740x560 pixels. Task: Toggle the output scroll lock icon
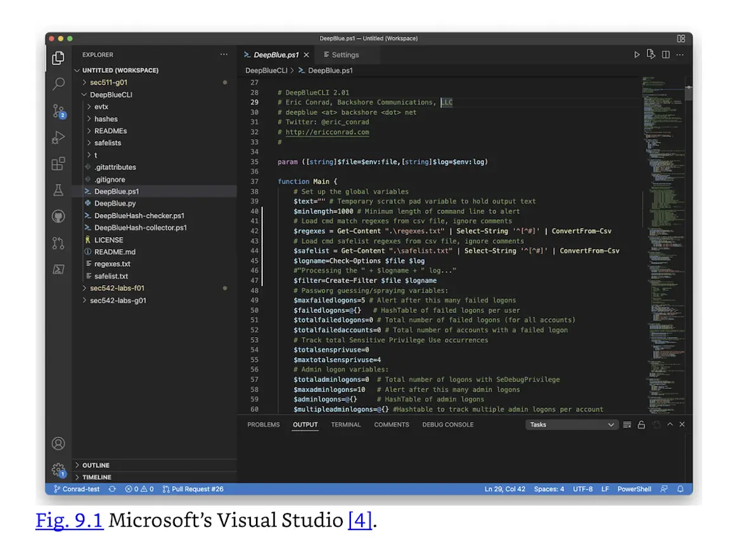pos(641,425)
